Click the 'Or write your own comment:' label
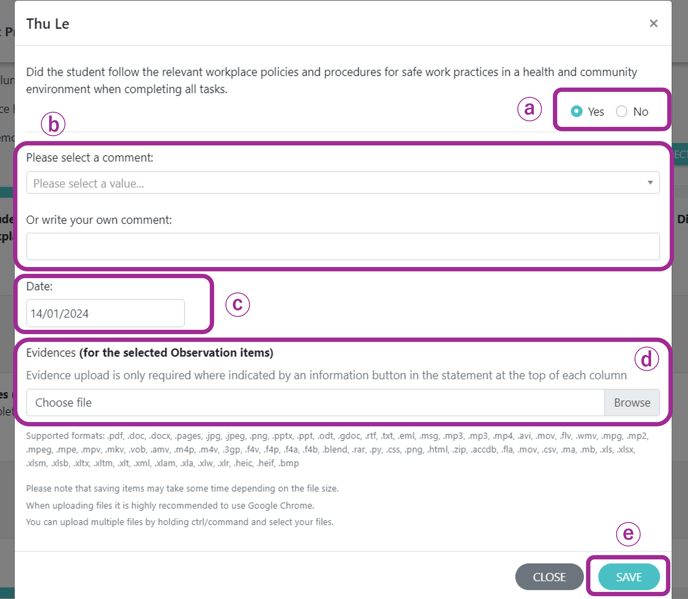Screen dimensions: 688x599 (x=99, y=219)
